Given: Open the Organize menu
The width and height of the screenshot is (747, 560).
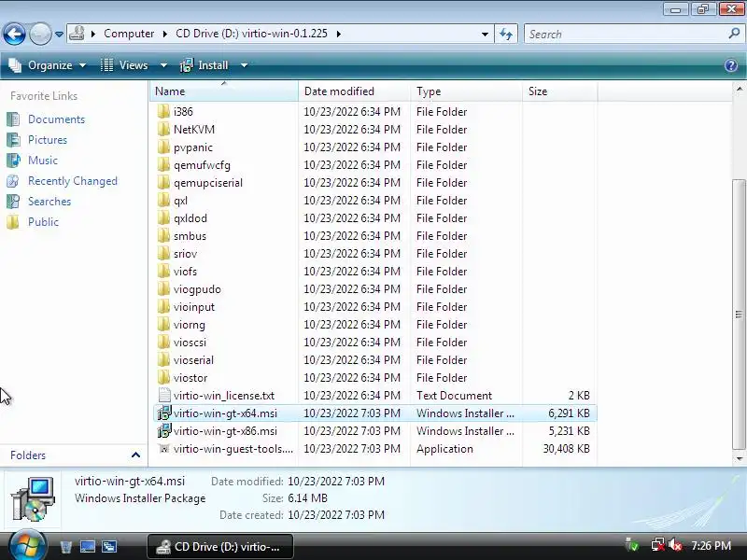Looking at the screenshot, I should point(48,65).
